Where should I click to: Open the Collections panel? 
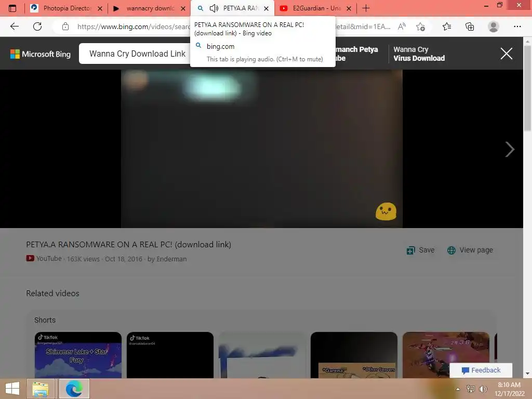(x=470, y=26)
